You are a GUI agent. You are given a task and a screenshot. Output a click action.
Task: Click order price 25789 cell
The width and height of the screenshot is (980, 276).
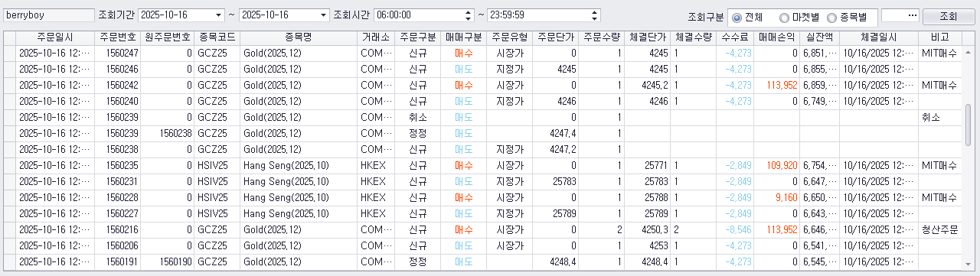555,213
